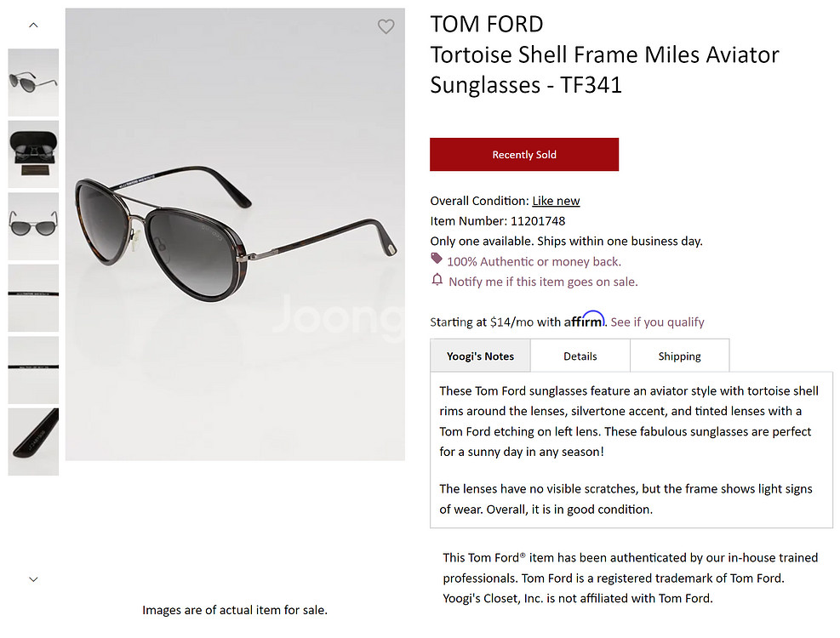Click the See if you qualify link
This screenshot has height=638, width=840.
(656, 322)
